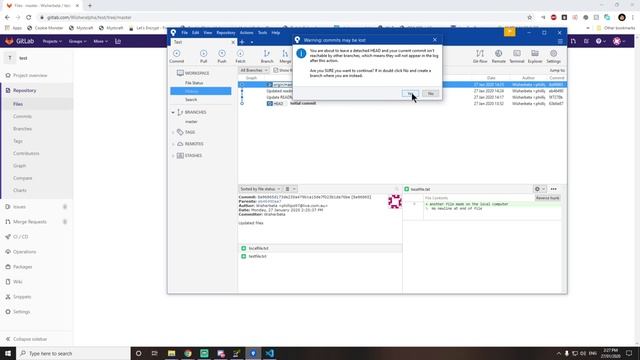Open the Sourcetree View menu

(x=208, y=33)
